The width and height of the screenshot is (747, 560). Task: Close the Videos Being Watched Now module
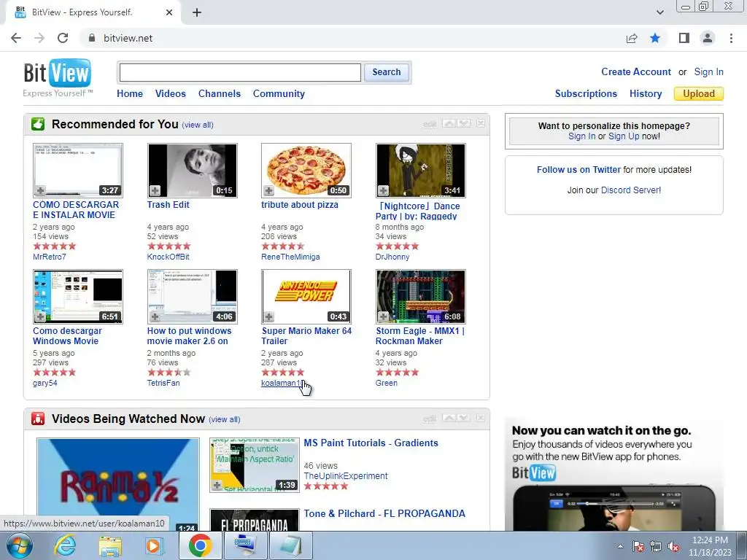pyautogui.click(x=481, y=418)
